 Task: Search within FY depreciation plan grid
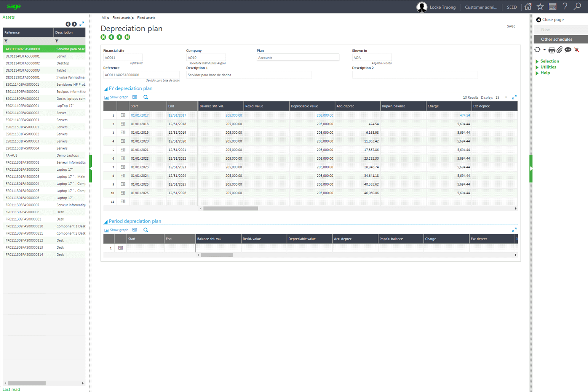point(145,97)
